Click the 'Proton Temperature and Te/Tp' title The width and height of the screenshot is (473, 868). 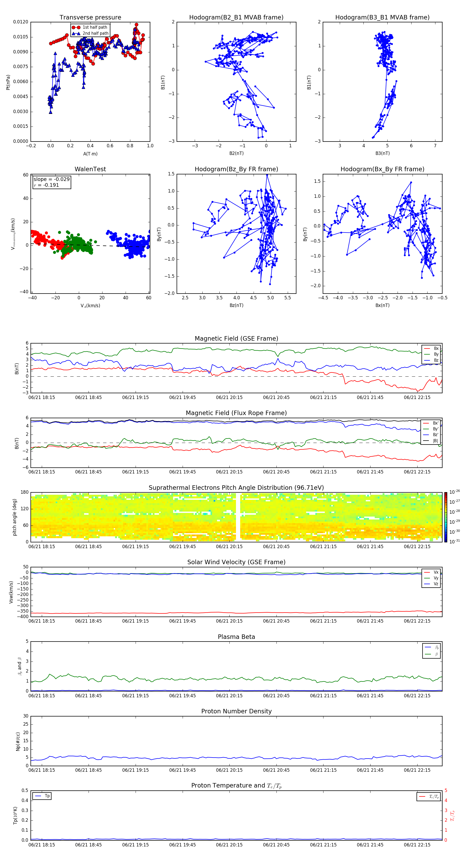236,786
